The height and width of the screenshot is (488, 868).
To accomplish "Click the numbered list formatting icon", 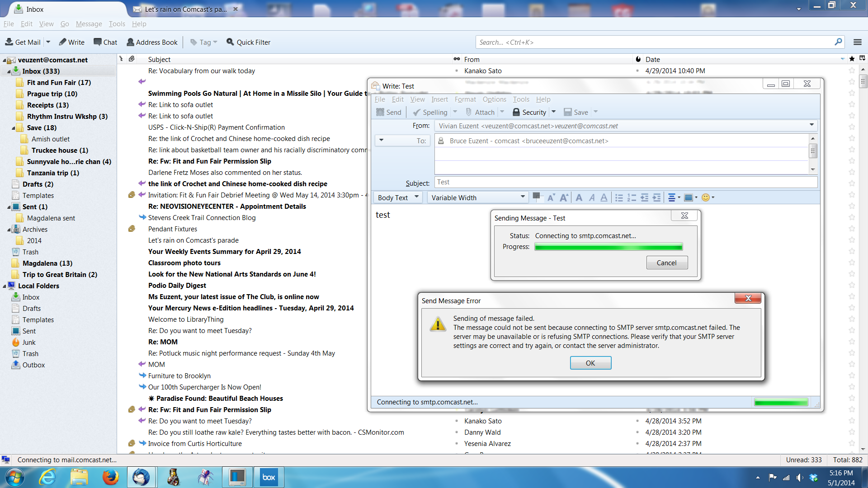I will [x=632, y=197].
